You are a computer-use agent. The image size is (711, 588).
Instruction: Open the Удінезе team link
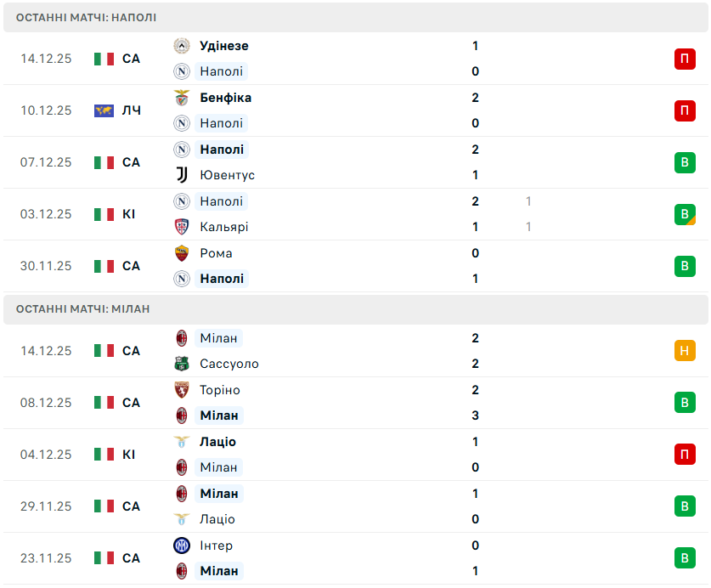[x=224, y=46]
